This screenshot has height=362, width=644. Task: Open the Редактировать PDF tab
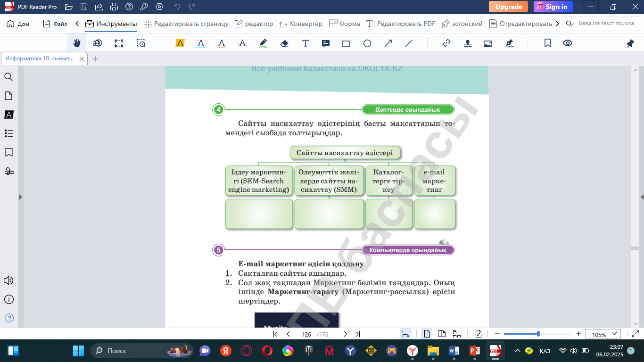click(x=401, y=24)
